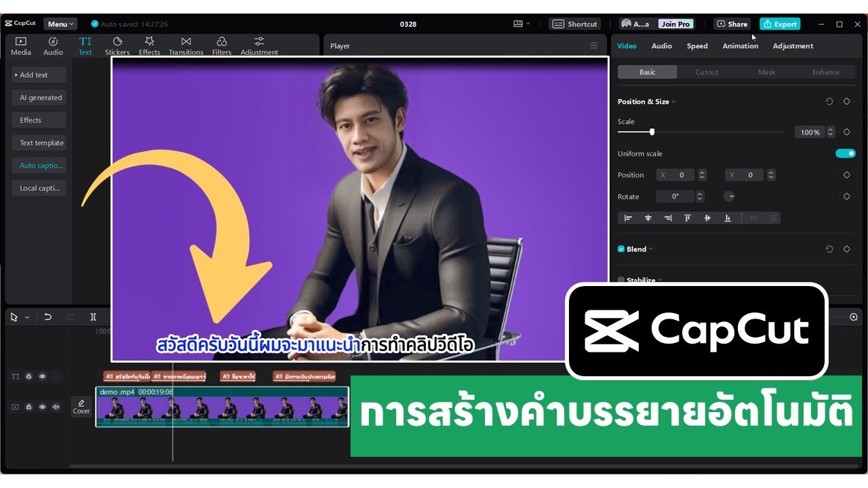Switch to Audio tab in properties panel

[x=662, y=46]
